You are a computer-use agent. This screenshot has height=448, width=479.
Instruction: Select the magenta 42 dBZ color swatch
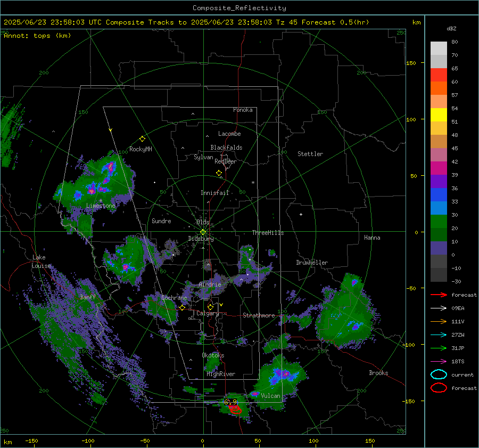(x=439, y=168)
